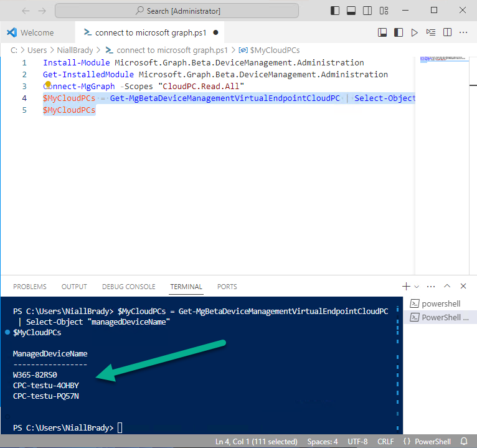This screenshot has width=477, height=448.
Task: Open terminal panel ellipsis menu
Action: coord(431,287)
